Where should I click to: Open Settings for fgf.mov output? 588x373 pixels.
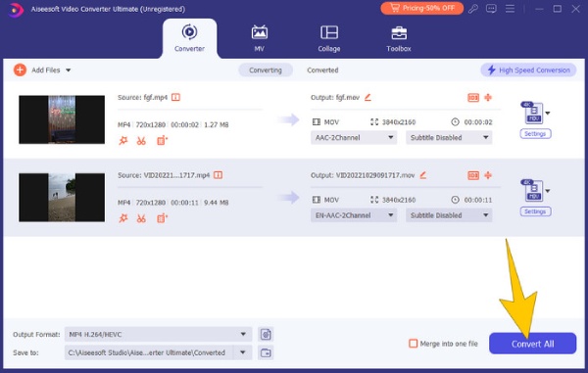[535, 134]
